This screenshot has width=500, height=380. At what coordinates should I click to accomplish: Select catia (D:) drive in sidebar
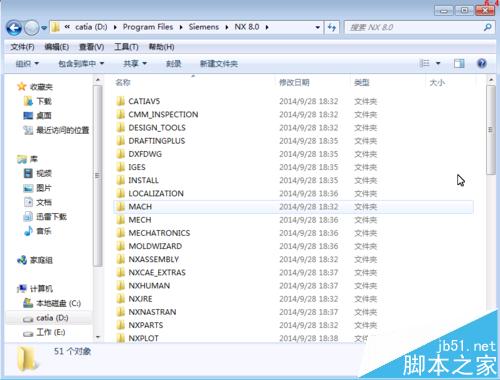46,318
